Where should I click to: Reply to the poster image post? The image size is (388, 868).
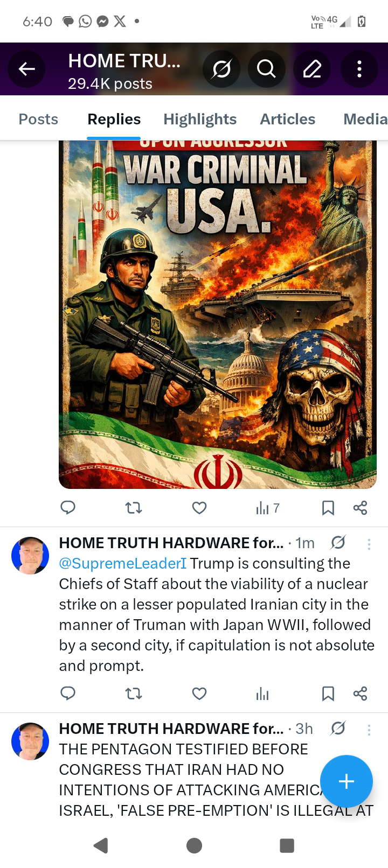click(x=68, y=508)
